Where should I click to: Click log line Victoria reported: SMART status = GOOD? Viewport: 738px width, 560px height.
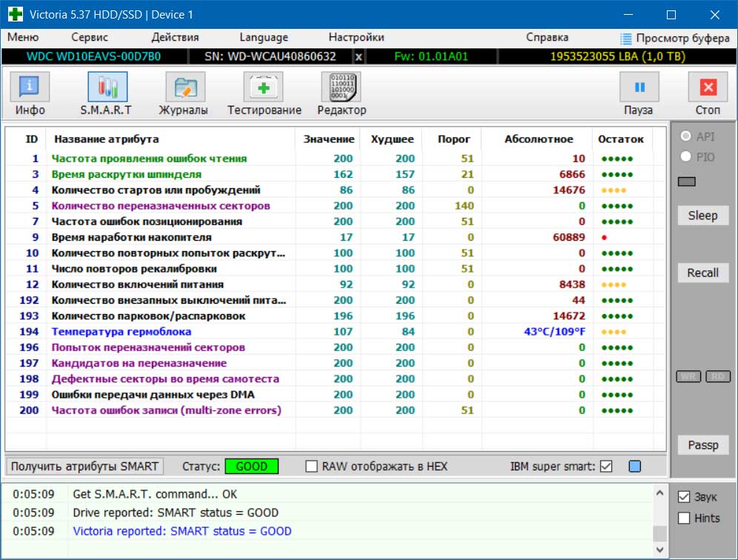coord(182,531)
